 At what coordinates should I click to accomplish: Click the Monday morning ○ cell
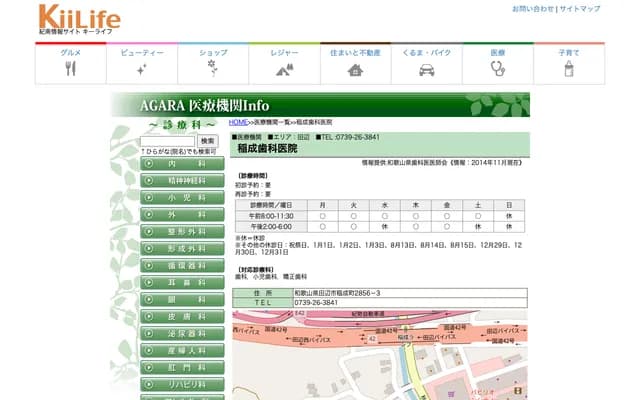pos(322,216)
